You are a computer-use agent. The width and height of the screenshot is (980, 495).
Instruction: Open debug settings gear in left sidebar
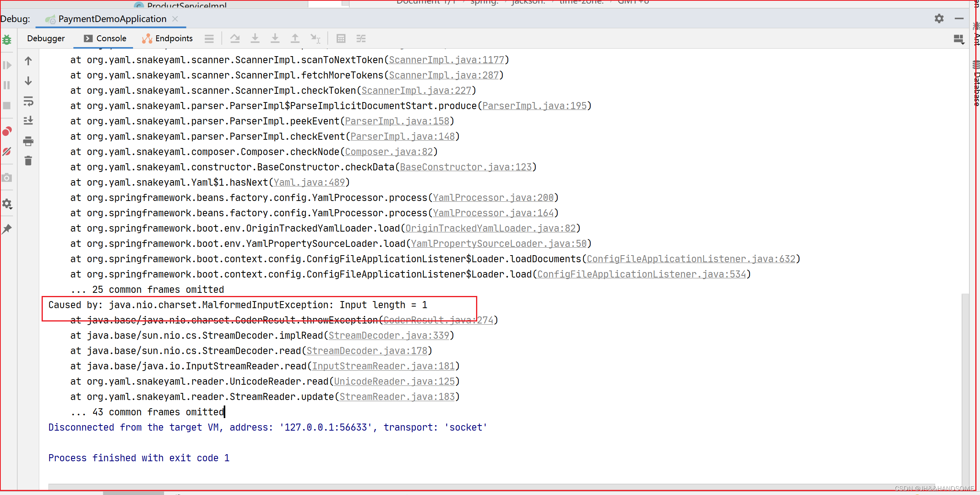tap(7, 204)
